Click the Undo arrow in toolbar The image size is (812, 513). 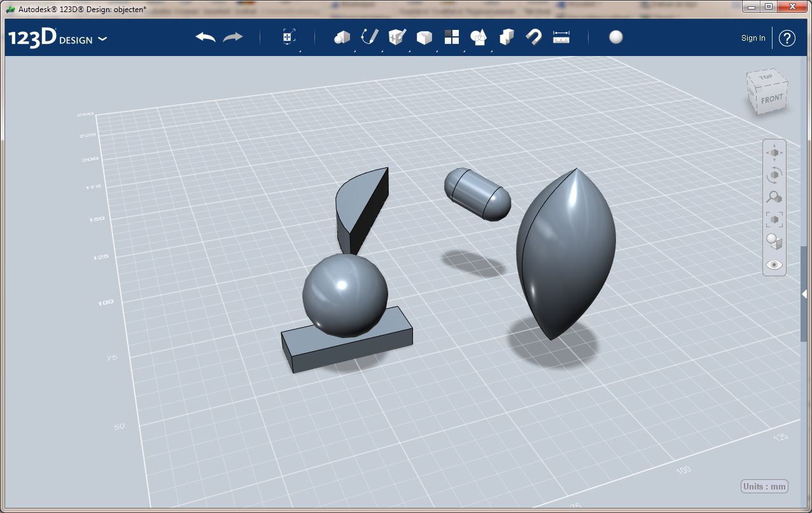(x=206, y=38)
